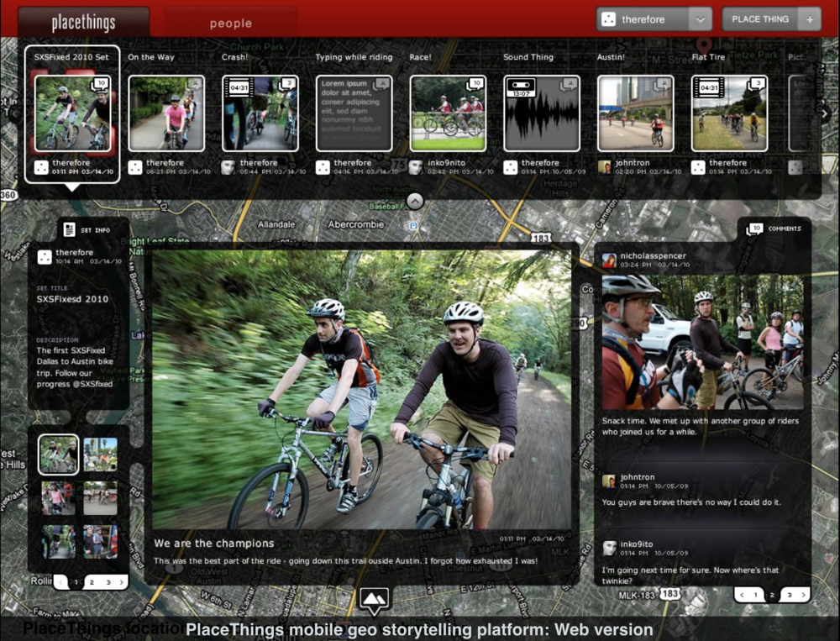
Task: Select the pink-shirt rider gallery thumbnail
Action: click(59, 498)
